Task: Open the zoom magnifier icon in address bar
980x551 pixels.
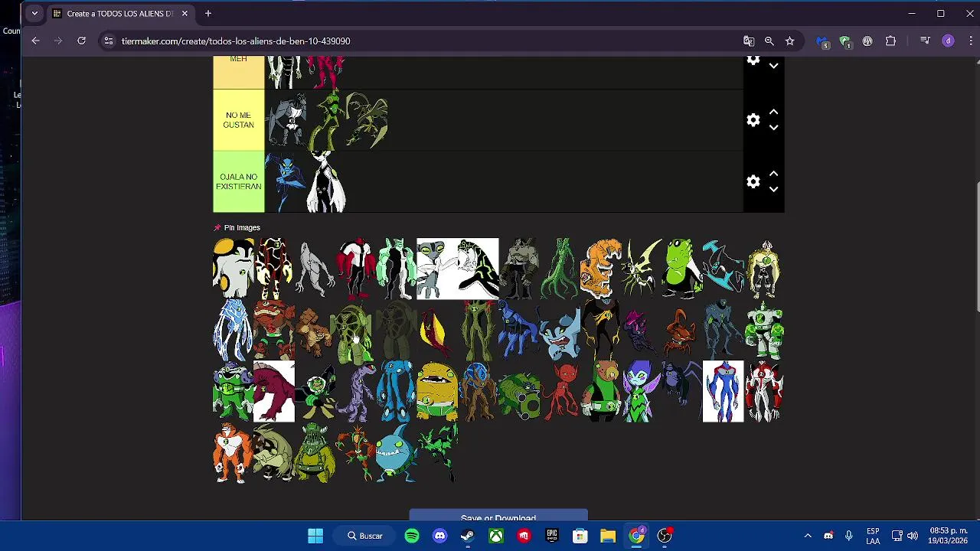Action: click(x=769, y=41)
